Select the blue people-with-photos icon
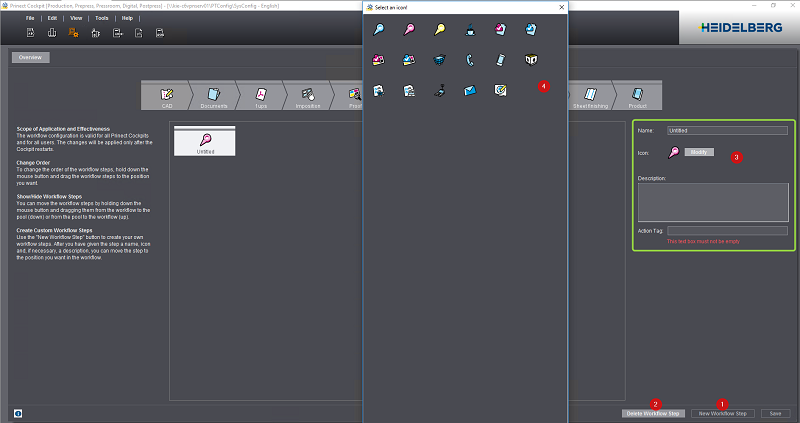Screen dimensions: 800x423 click(409, 60)
